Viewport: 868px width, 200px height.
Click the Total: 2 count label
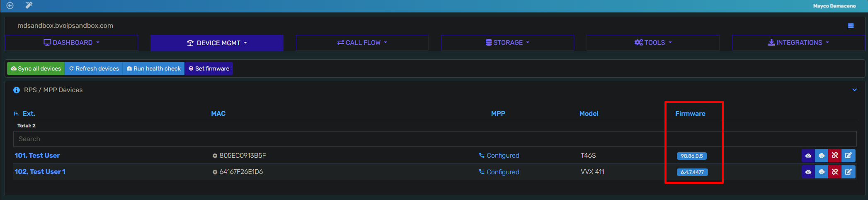[27, 126]
